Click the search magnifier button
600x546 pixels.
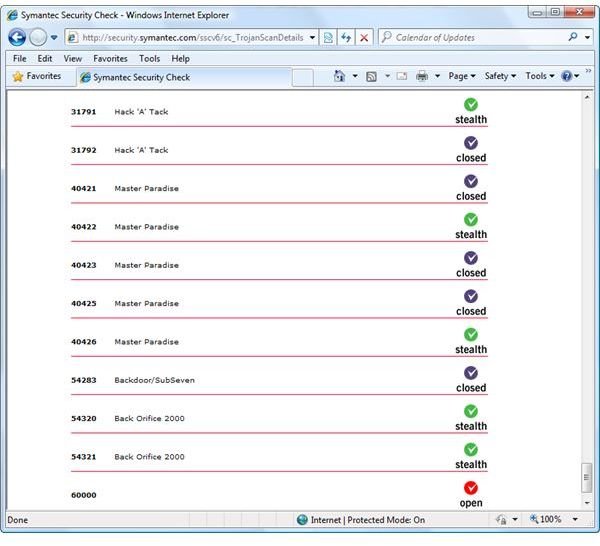(x=573, y=37)
